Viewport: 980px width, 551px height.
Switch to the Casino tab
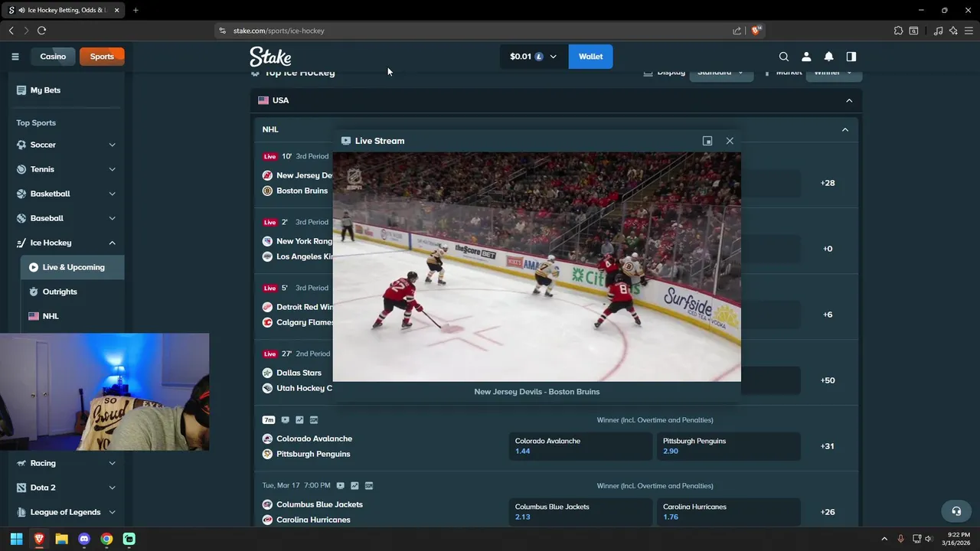(x=53, y=57)
